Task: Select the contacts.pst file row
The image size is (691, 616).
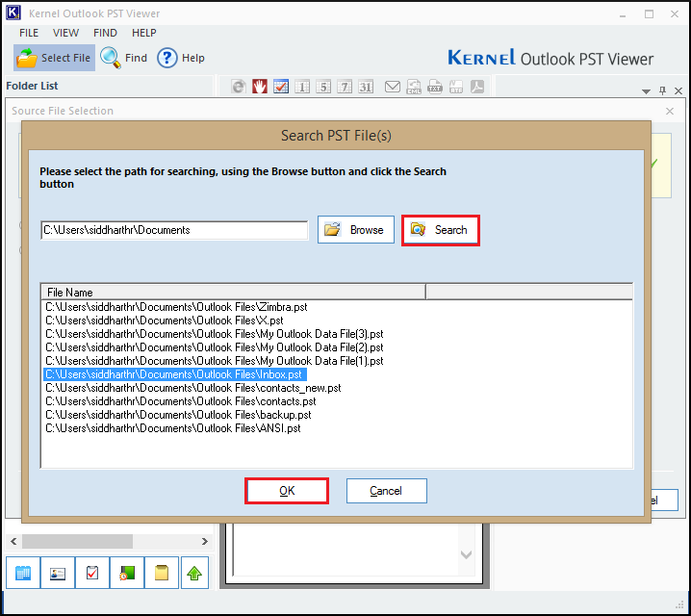Action: 181,401
